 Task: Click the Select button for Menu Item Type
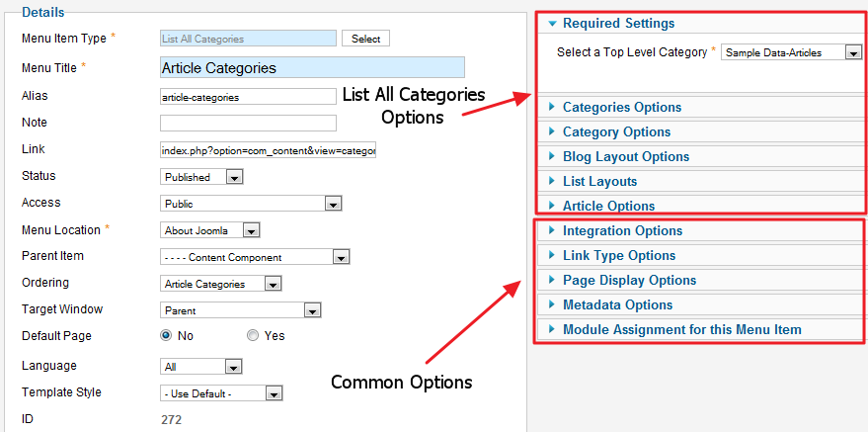click(x=365, y=39)
